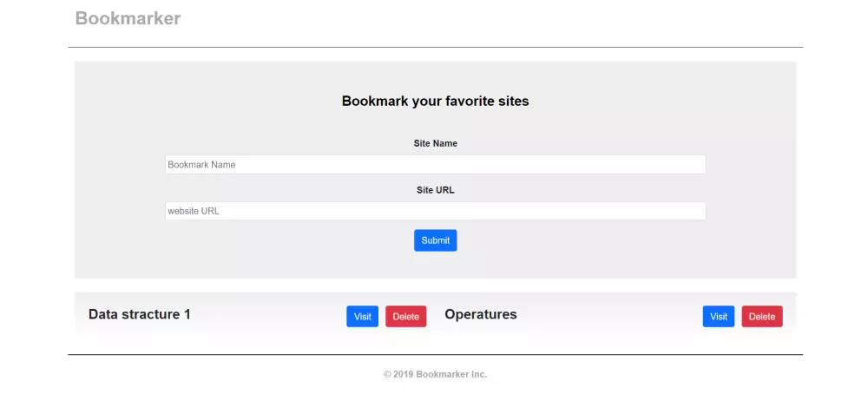
Task: Visit the 'Data stracture 1' bookmark
Action: click(x=362, y=317)
